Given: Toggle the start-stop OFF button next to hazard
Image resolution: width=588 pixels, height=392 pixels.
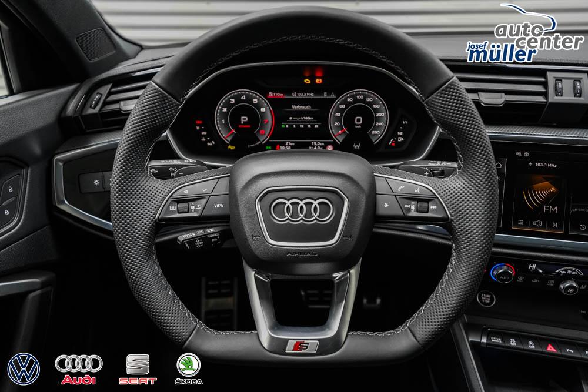Looking at the screenshot, I should click(x=532, y=344).
